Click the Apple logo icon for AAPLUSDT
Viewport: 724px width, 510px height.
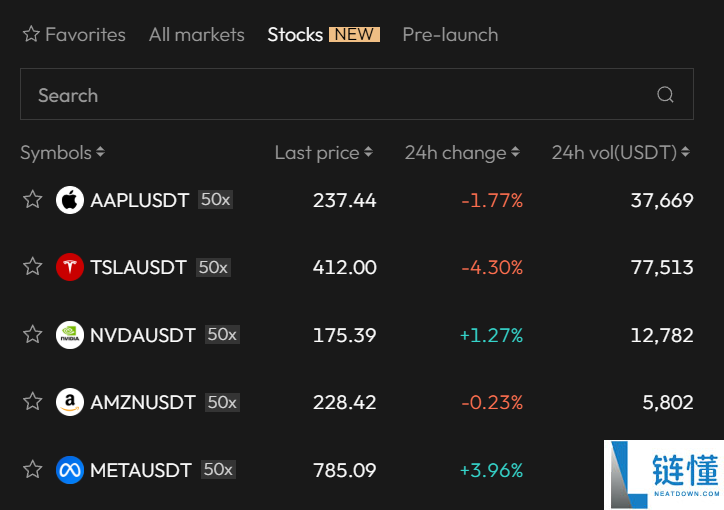(70, 200)
